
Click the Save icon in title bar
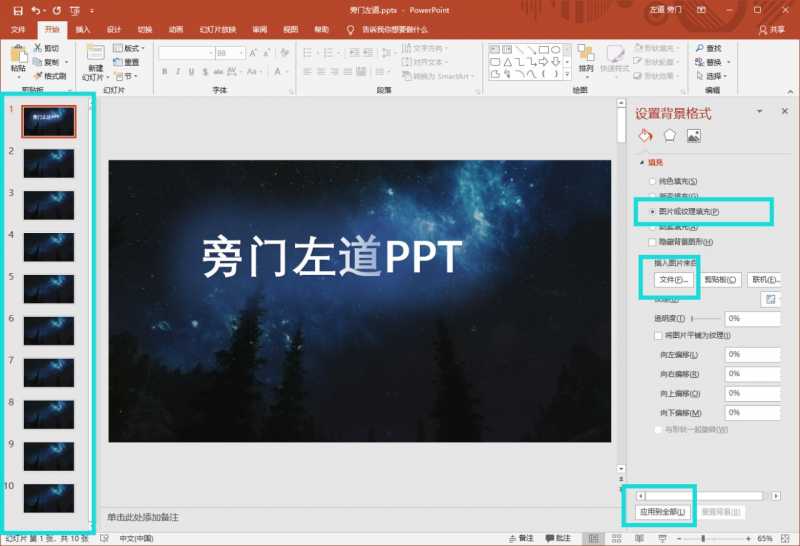click(x=18, y=10)
